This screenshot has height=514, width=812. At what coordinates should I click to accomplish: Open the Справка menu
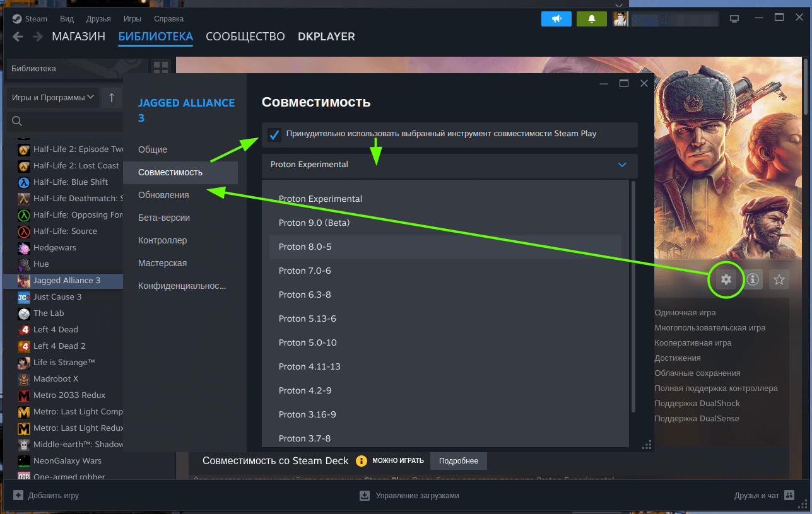coord(169,19)
